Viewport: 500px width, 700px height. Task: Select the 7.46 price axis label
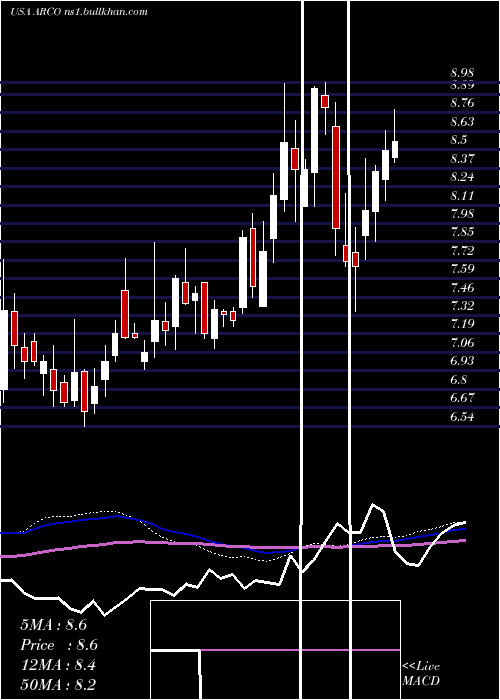click(462, 288)
